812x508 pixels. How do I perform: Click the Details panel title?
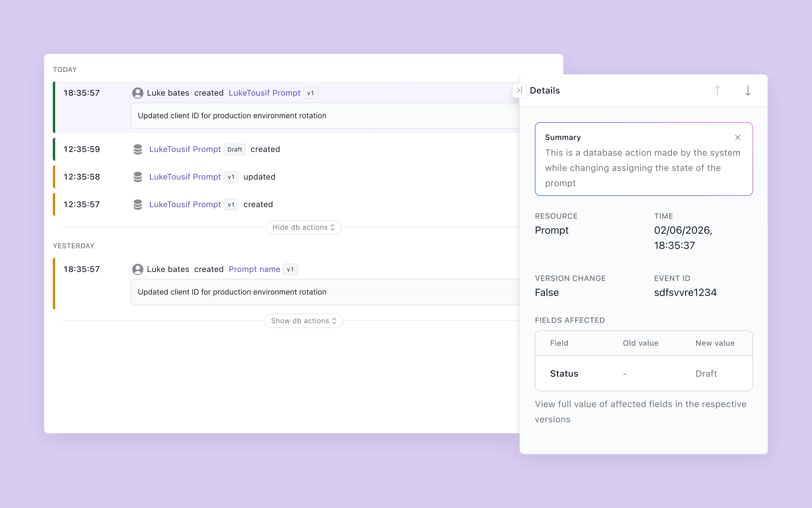pyautogui.click(x=545, y=90)
